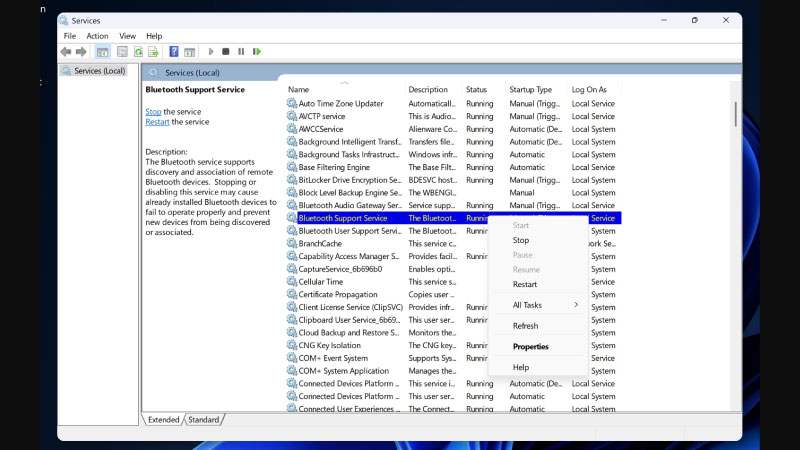Click the Export List toolbar icon

154,52
